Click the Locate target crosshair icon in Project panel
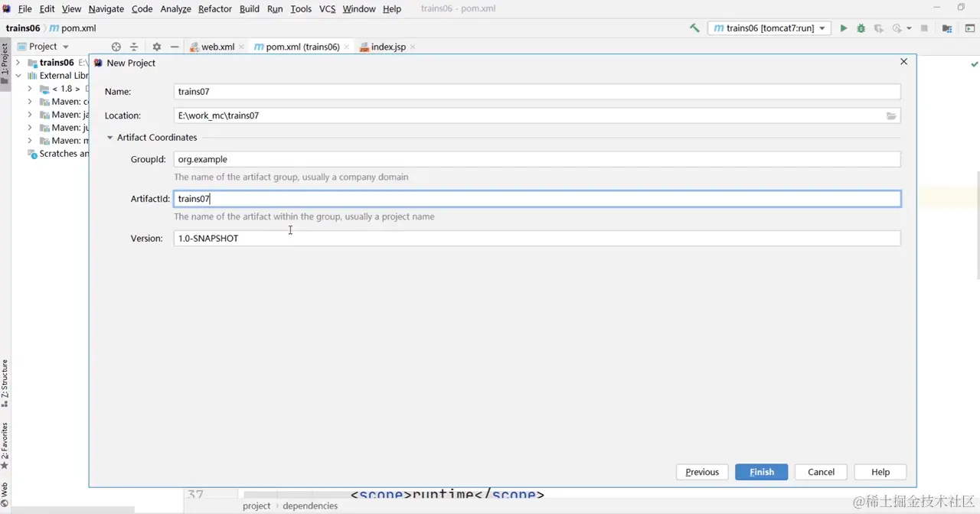 [116, 47]
